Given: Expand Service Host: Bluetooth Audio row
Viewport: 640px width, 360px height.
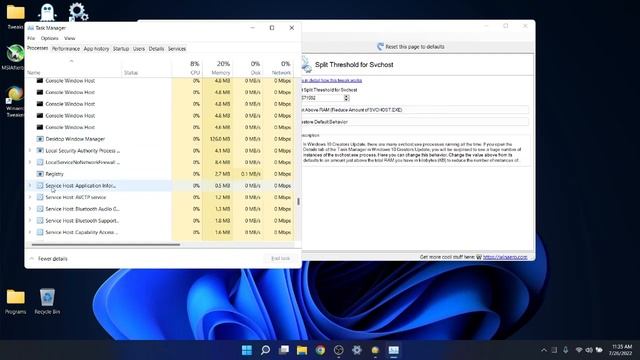Looking at the screenshot, I should tap(30, 209).
